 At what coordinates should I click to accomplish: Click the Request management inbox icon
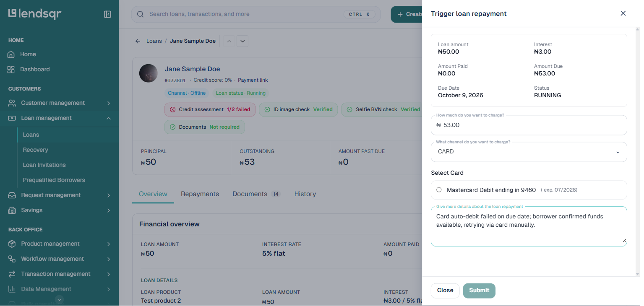(12, 195)
